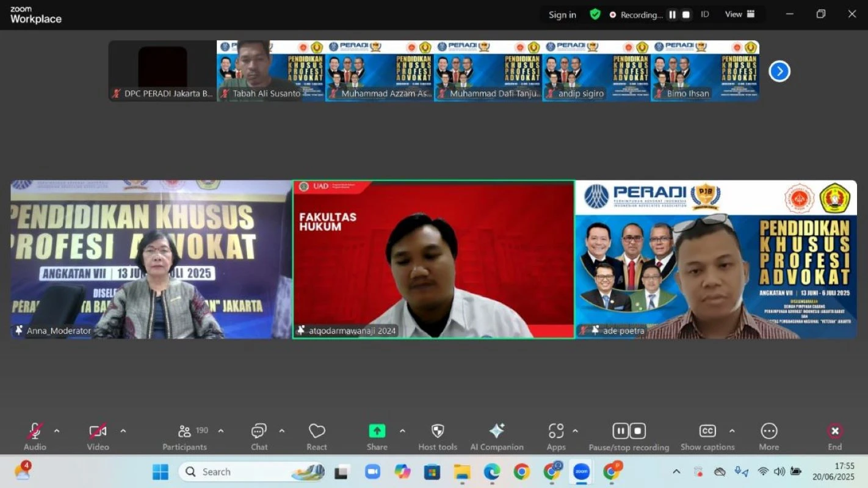Viewport: 868px width, 488px height.
Task: Open the View layout menu
Action: tap(740, 14)
